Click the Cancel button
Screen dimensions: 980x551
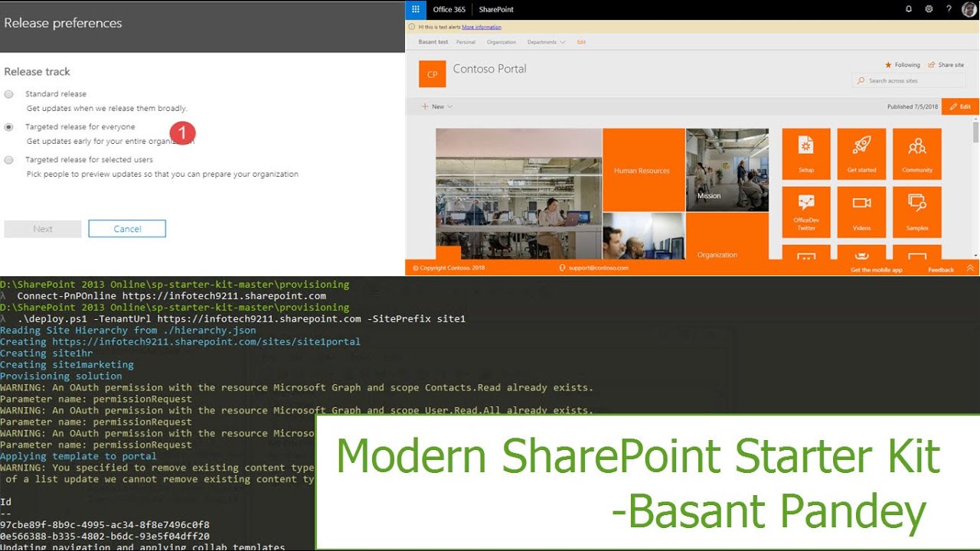point(127,229)
